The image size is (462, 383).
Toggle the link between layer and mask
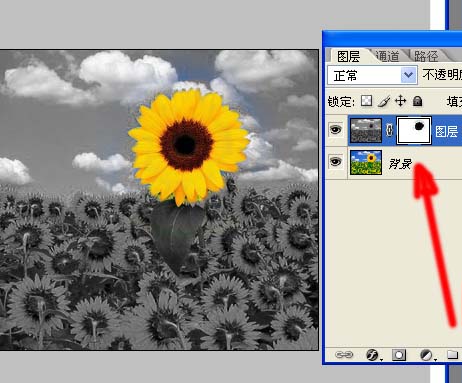coord(389,130)
